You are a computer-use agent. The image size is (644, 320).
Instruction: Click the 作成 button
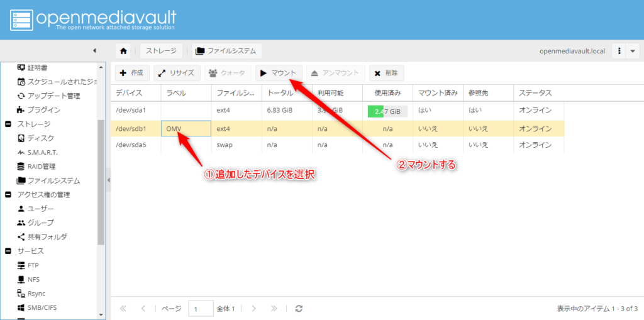(132, 73)
